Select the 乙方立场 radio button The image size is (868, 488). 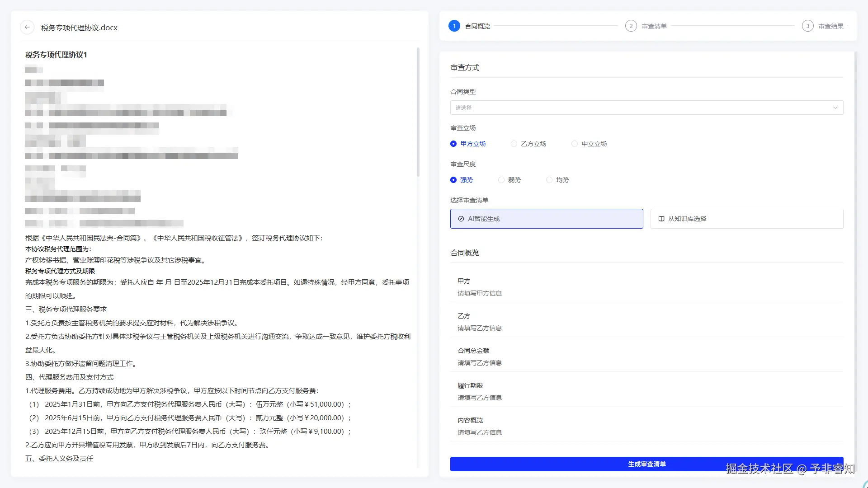point(514,144)
